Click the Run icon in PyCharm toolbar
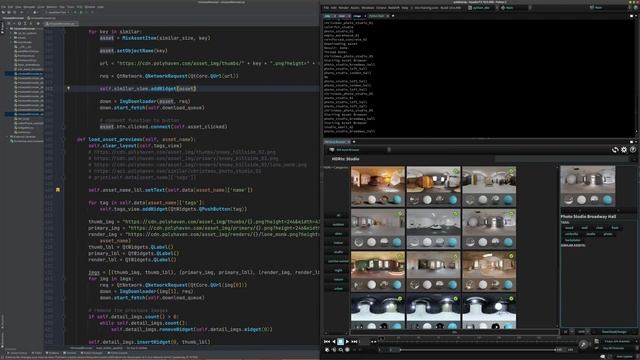The height and width of the screenshot is (360, 640). click(x=76, y=12)
